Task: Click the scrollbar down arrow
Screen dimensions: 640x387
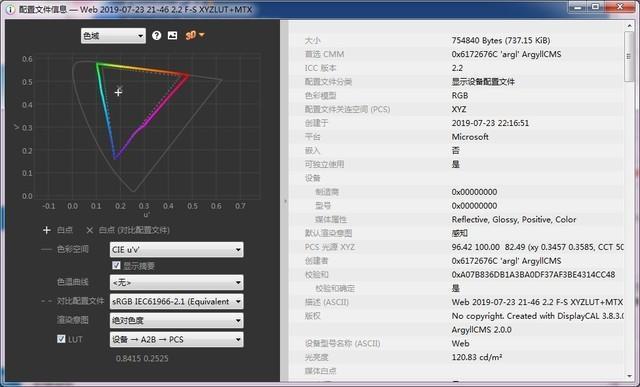Action: click(629, 376)
